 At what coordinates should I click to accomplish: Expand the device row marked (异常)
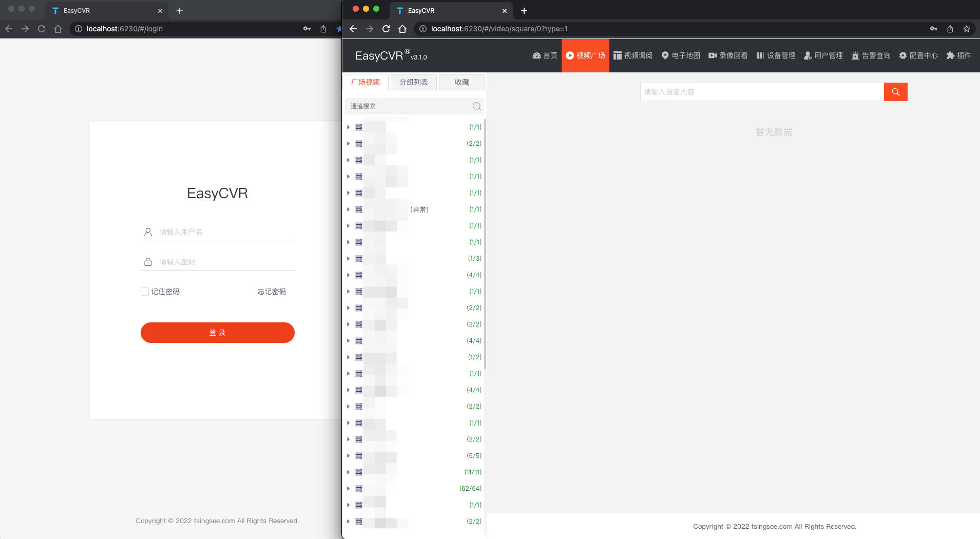pos(348,209)
